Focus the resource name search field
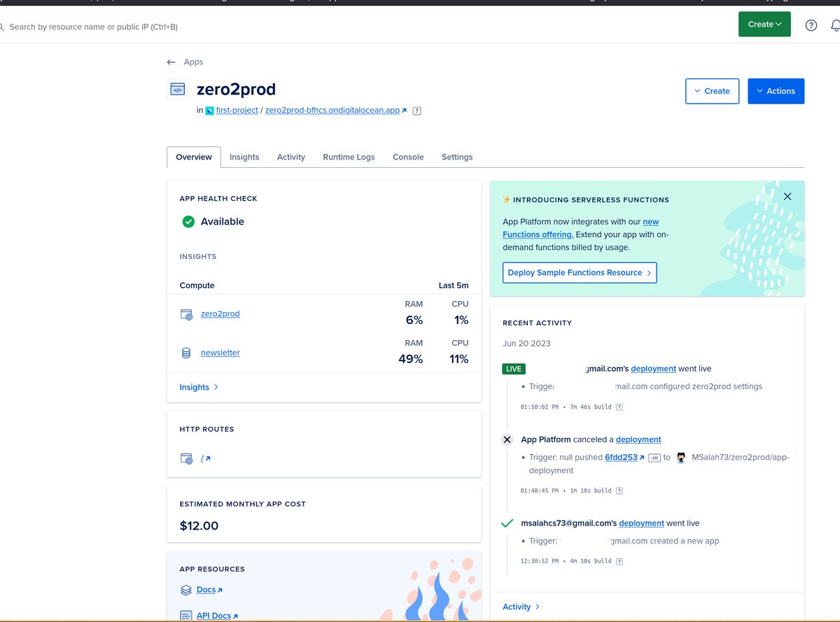The height and width of the screenshot is (622, 840). point(94,27)
